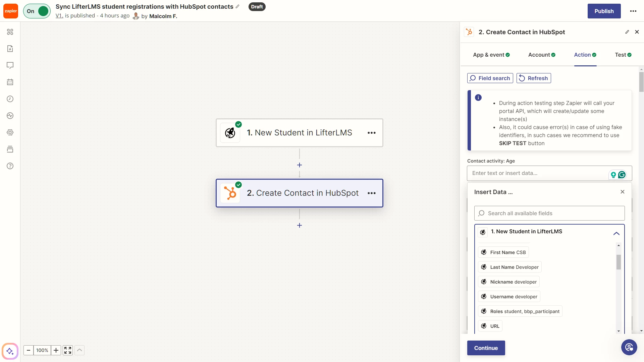Click the pencil icon to rename Zap title

(237, 7)
